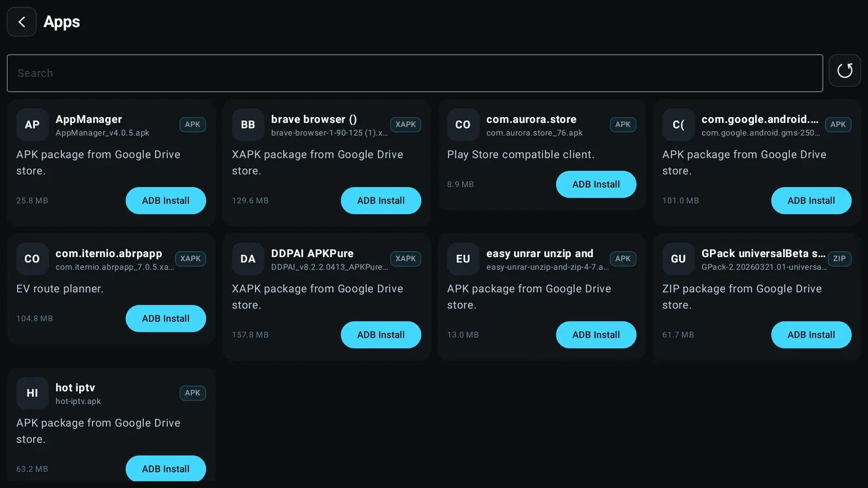
Task: Click the 157.8 MB size label
Action: tap(250, 335)
